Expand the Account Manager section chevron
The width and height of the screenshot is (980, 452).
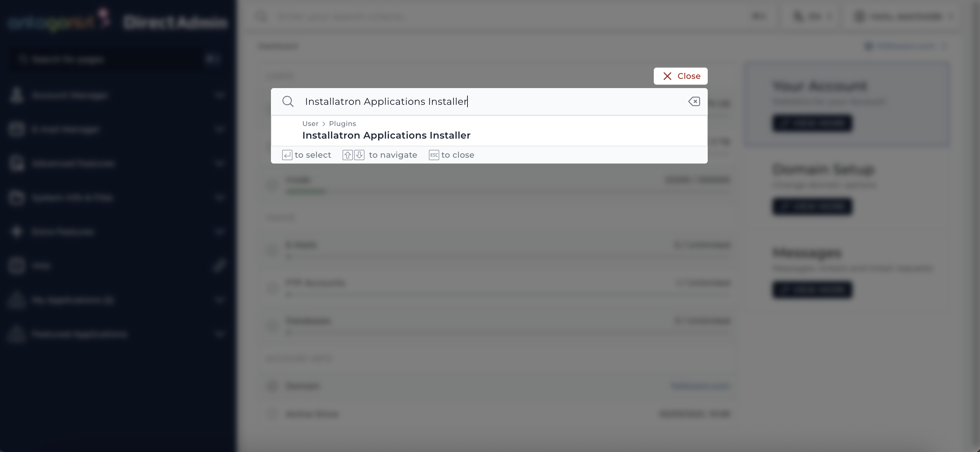click(x=220, y=96)
